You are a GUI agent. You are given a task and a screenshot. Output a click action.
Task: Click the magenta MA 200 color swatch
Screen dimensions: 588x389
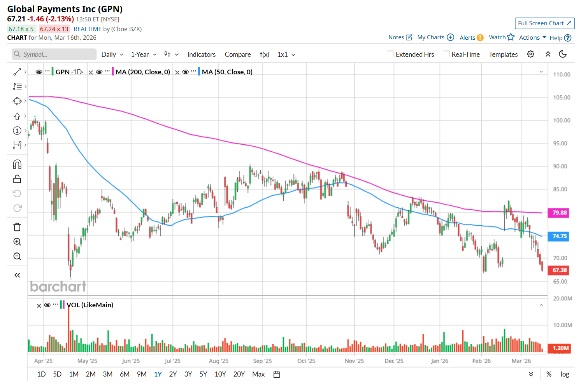(x=112, y=72)
